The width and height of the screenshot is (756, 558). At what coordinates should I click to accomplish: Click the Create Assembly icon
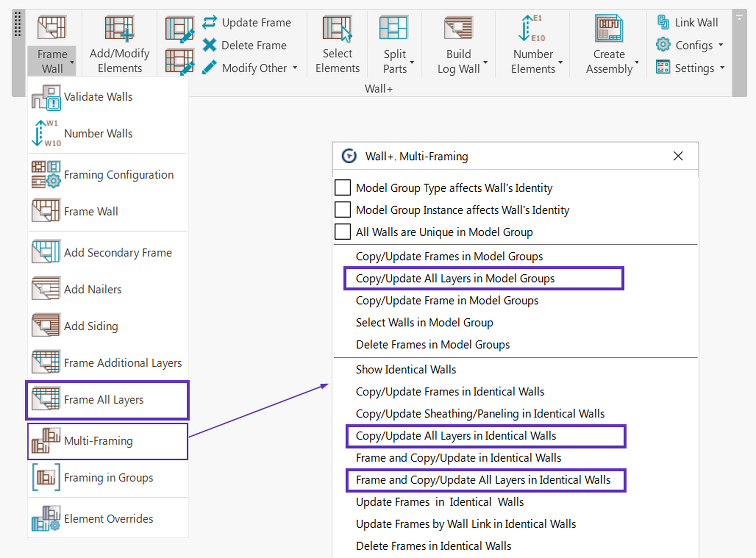pyautogui.click(x=609, y=28)
